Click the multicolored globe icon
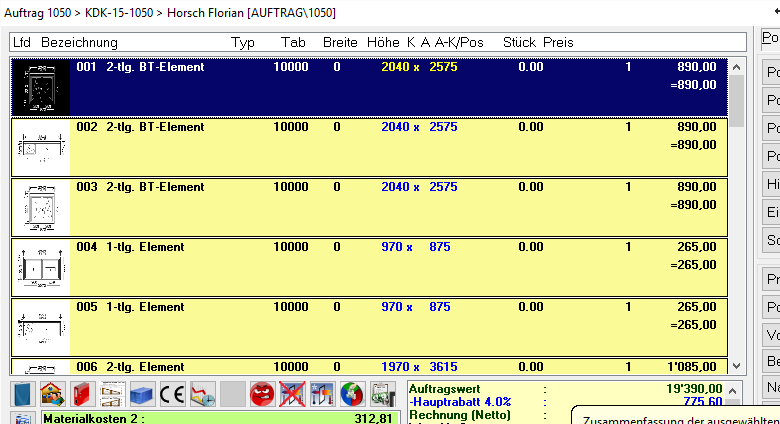780x424 pixels. click(x=352, y=394)
